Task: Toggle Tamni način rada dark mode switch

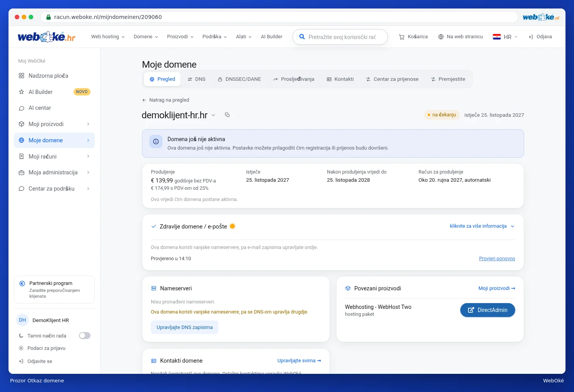Action: (x=85, y=336)
